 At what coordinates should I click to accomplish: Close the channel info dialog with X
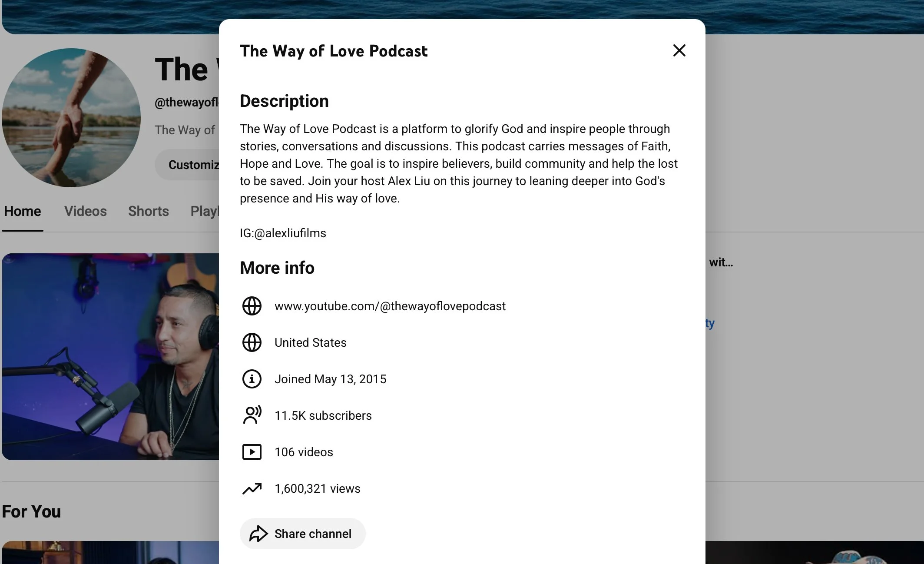coord(679,50)
